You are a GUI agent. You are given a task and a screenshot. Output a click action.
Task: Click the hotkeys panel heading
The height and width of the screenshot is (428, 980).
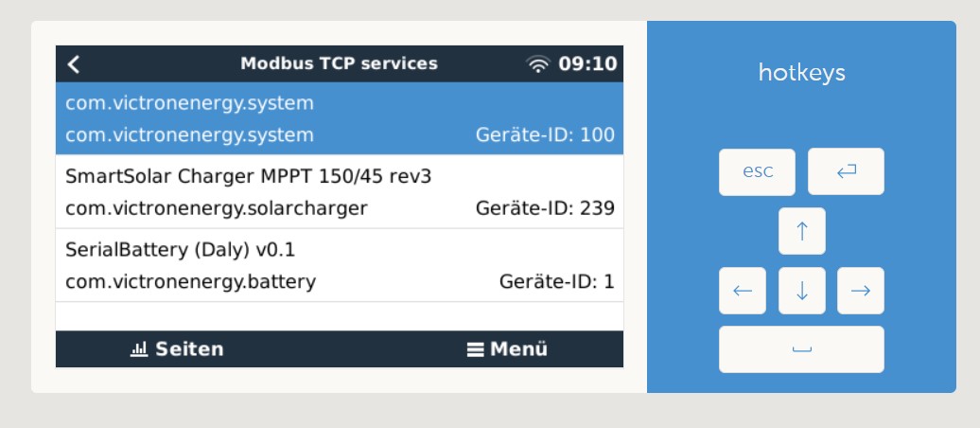(802, 73)
